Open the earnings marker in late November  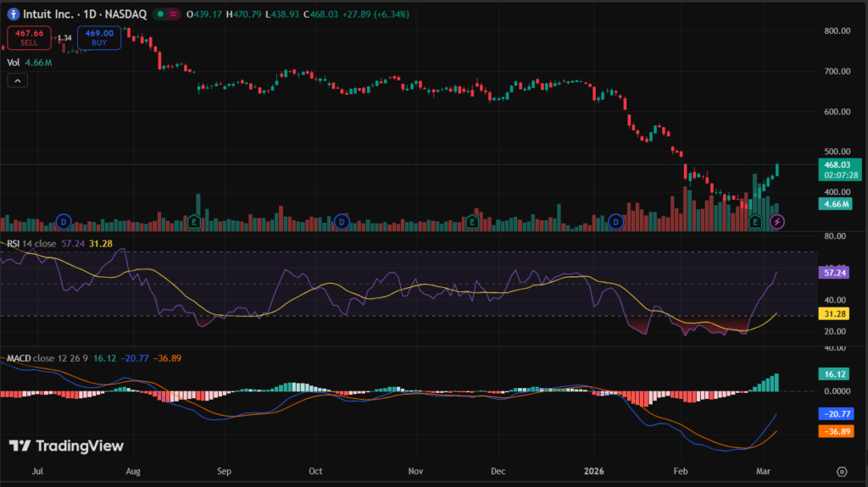click(x=472, y=222)
